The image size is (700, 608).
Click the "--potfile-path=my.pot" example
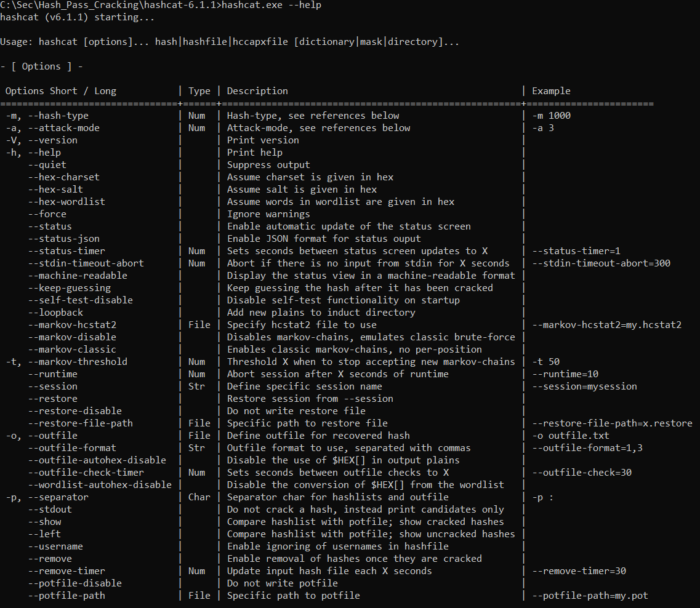click(590, 596)
